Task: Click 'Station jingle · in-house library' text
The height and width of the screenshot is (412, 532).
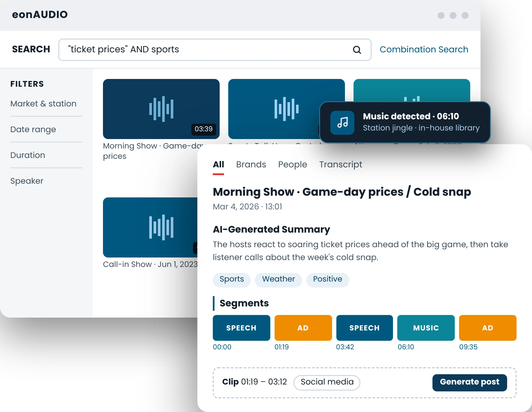Action: coord(421,128)
